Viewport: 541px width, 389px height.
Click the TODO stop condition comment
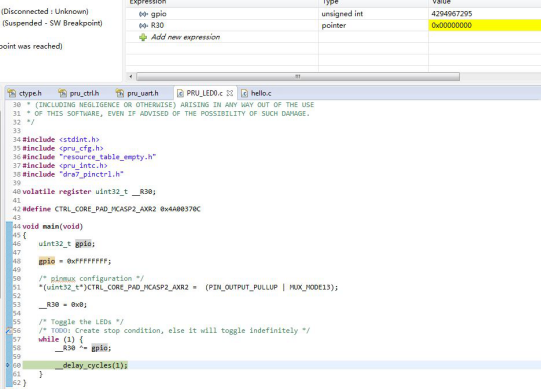pyautogui.click(x=174, y=331)
